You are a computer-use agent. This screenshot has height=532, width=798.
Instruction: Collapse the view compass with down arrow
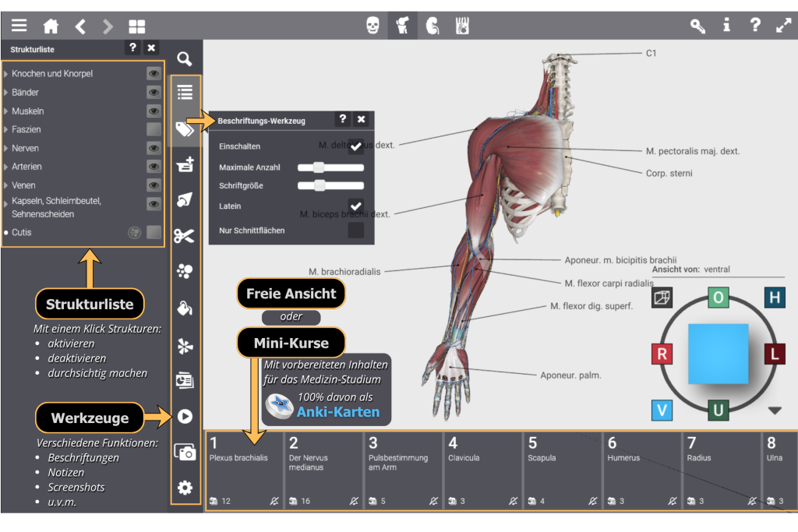tap(775, 410)
